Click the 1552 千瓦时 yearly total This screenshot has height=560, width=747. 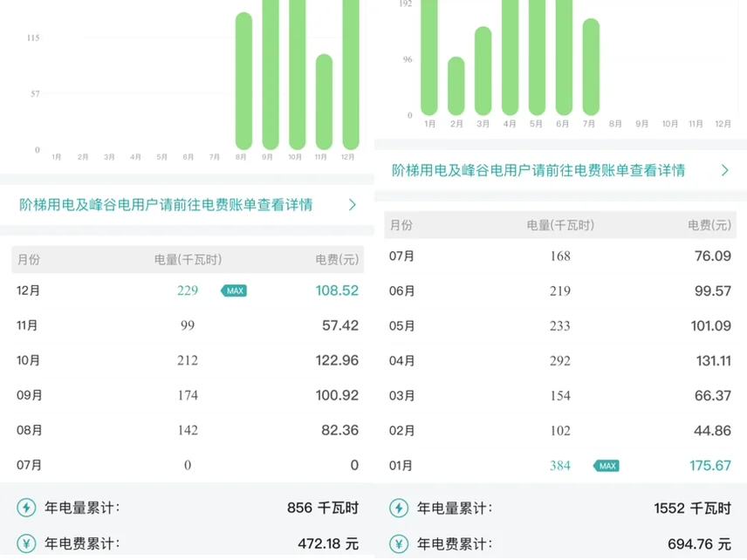[692, 508]
